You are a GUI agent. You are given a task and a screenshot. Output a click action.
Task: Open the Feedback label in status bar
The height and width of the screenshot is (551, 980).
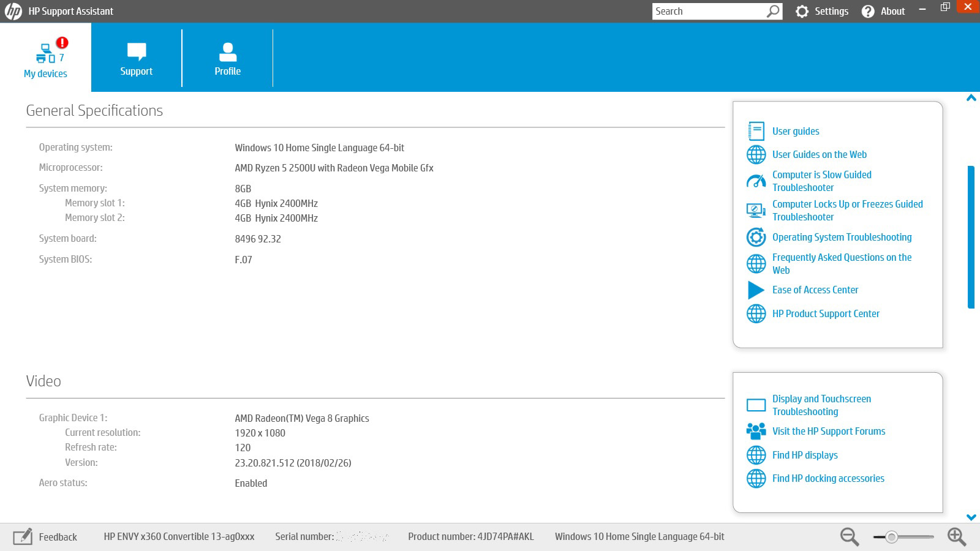click(x=58, y=537)
